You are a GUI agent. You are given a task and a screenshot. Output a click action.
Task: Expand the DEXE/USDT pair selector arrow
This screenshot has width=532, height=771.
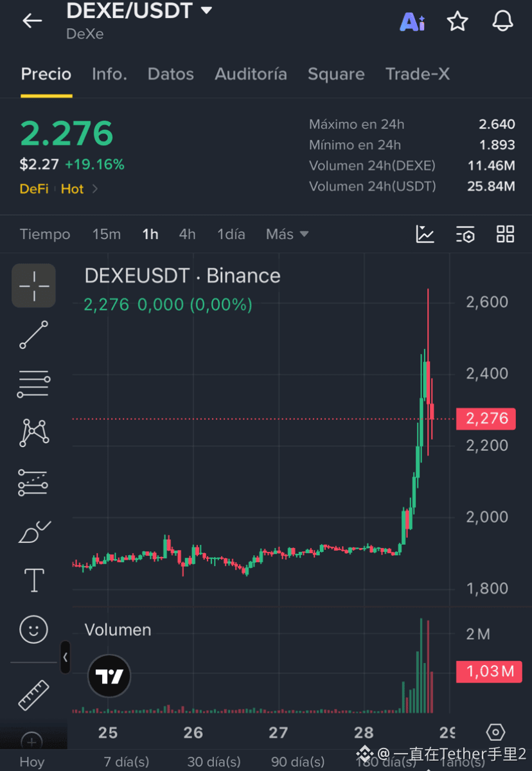point(206,10)
